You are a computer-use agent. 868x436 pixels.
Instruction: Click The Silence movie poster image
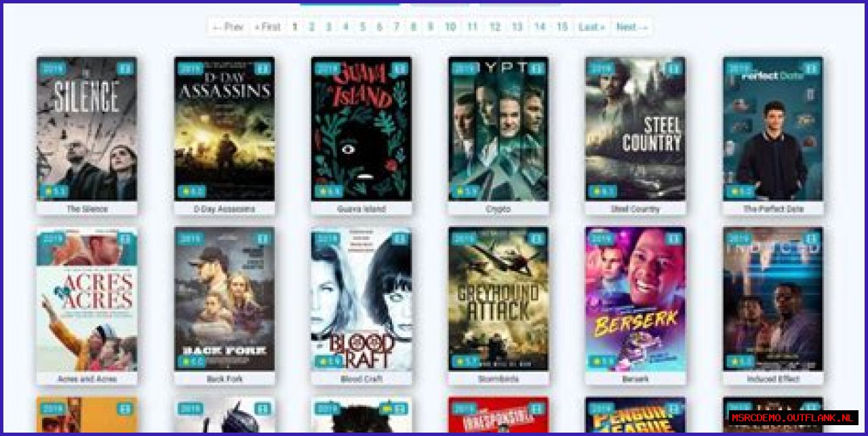(x=87, y=129)
